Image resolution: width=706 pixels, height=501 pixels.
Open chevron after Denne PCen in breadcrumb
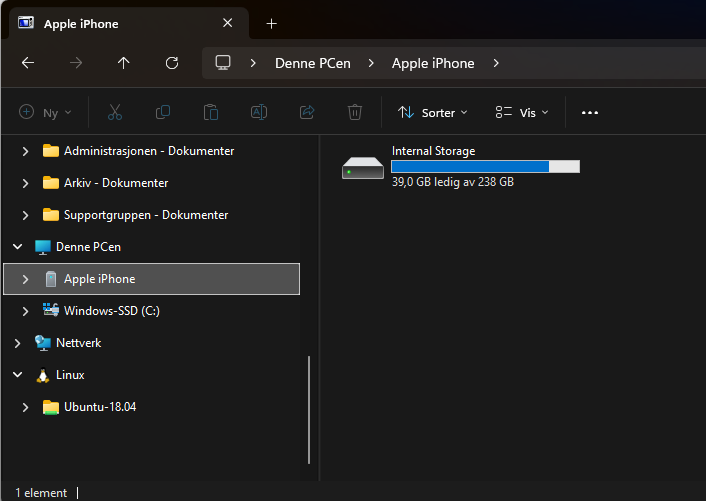[371, 63]
